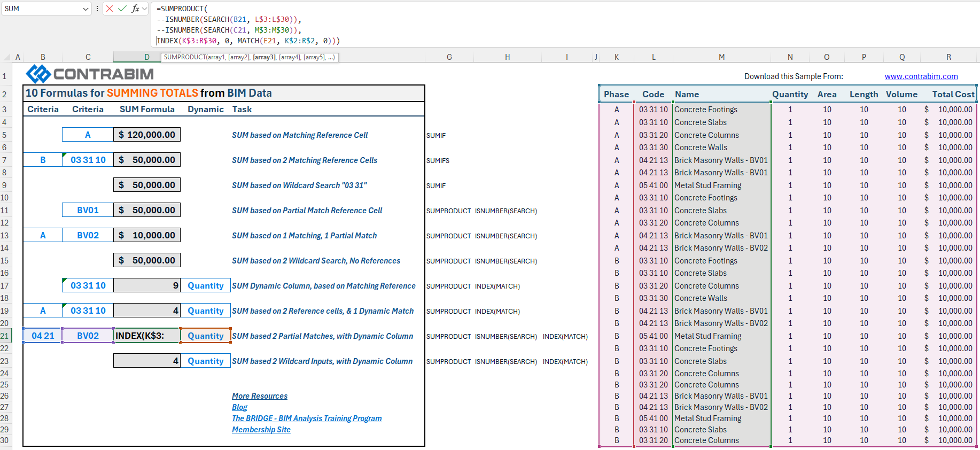Image resolution: width=980 pixels, height=450 pixels.
Task: Confirm the formula with the green checkmark
Action: click(122, 9)
